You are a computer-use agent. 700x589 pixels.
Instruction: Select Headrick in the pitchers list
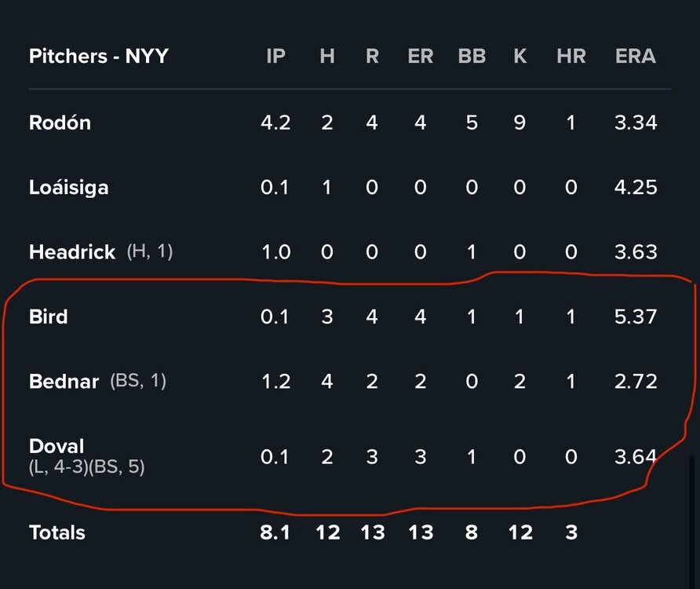[72, 252]
